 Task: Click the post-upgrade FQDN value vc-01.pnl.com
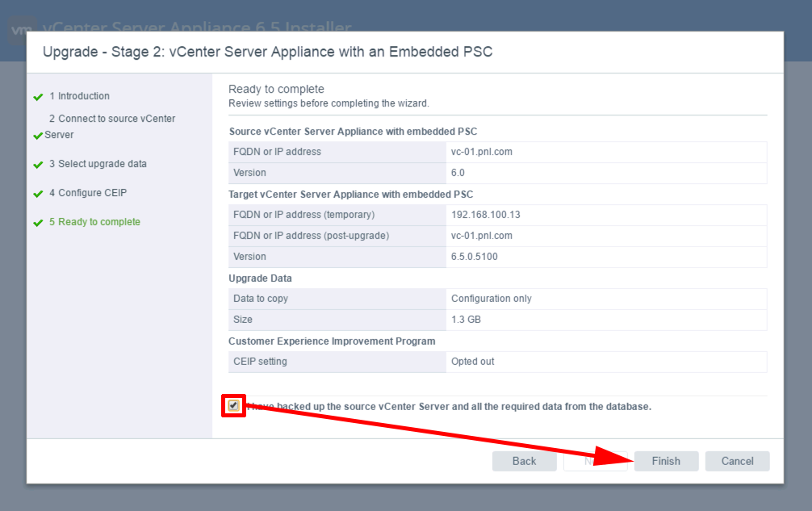(482, 236)
